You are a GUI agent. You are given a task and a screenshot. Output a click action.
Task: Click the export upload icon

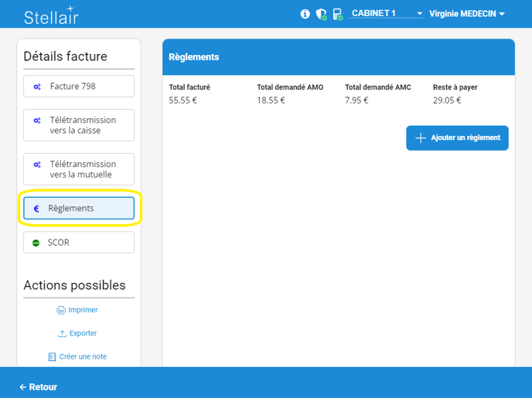tap(62, 334)
